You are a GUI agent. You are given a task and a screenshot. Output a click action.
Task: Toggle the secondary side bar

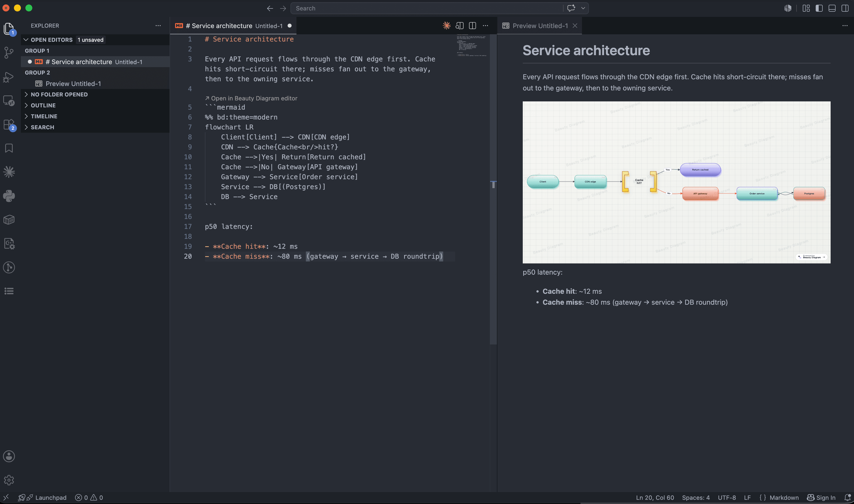(x=845, y=8)
